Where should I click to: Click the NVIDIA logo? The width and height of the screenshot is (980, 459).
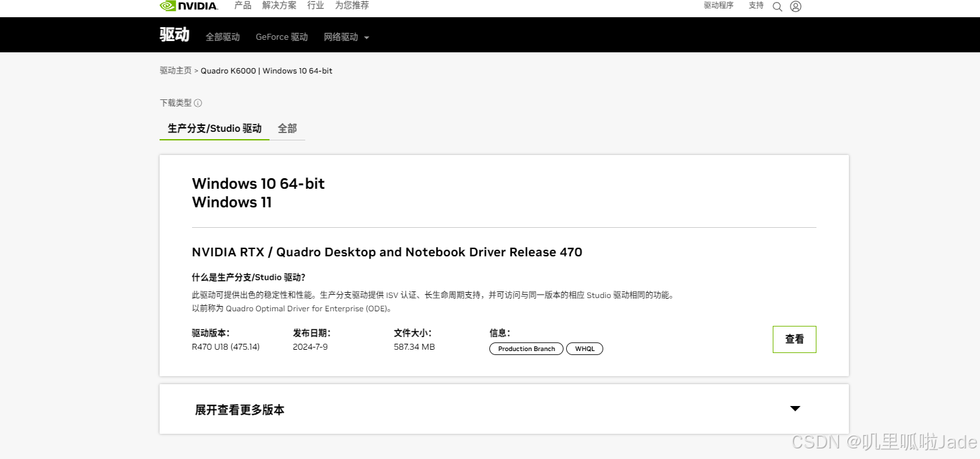(x=189, y=6)
